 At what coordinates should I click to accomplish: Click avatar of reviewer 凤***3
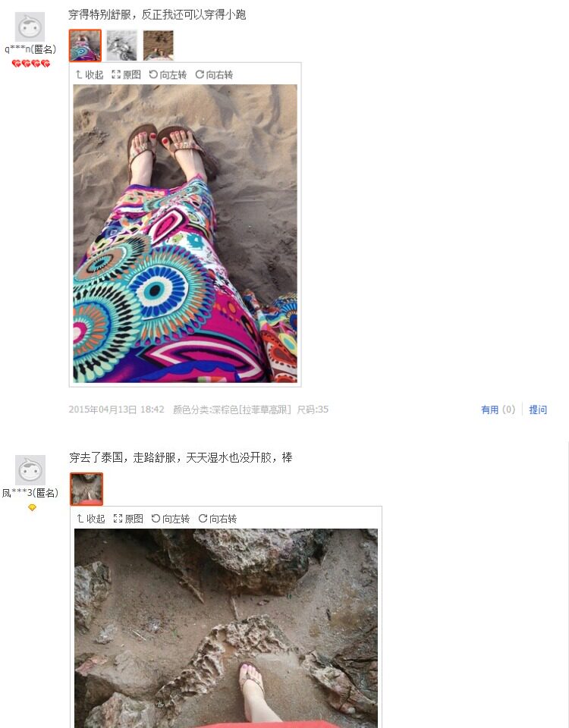coord(30,470)
